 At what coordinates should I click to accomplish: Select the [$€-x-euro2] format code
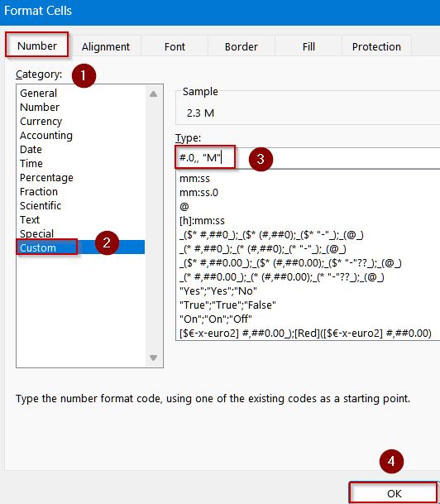[305, 334]
